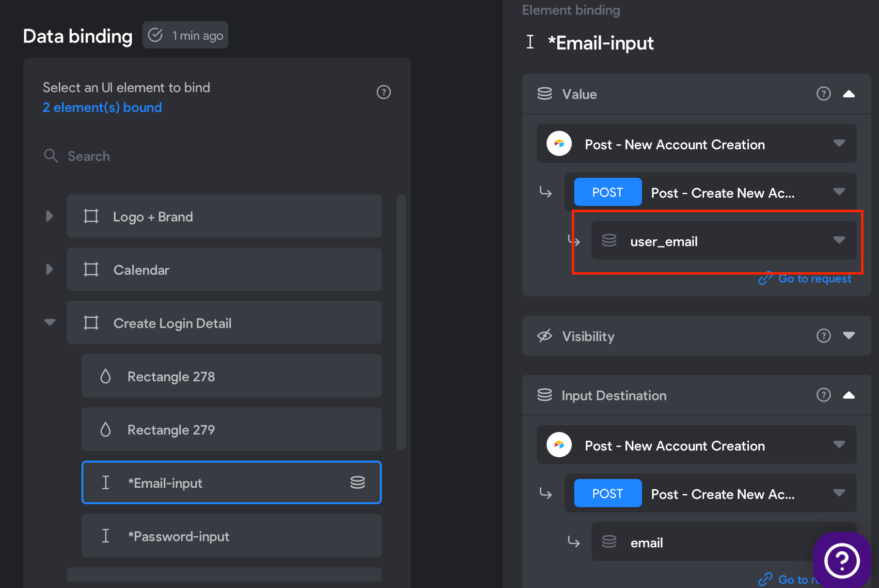Click the frame icon of Calendar
This screenshot has height=588, width=879.
pos(91,269)
